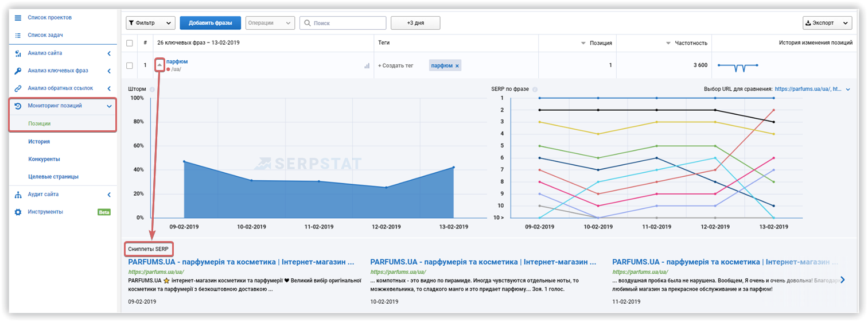This screenshot has height=322, width=868.
Task: Click the парфюм tag chip
Action: click(x=445, y=66)
